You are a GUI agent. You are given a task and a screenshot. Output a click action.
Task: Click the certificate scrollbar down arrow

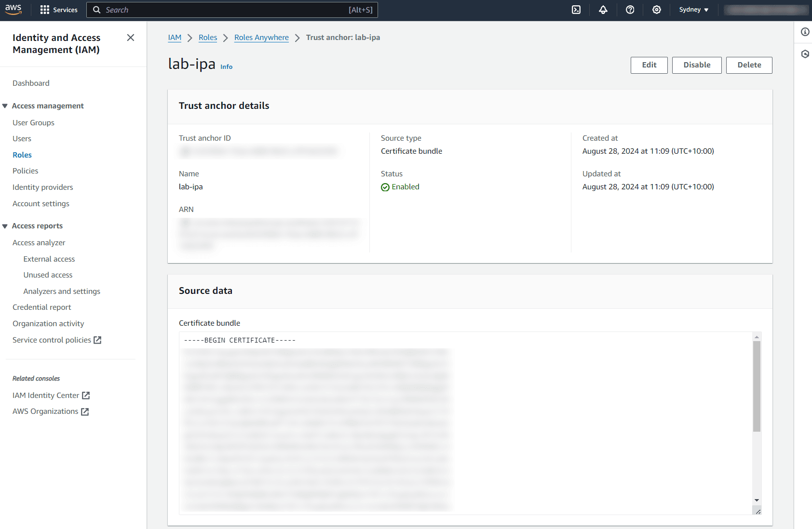757,501
